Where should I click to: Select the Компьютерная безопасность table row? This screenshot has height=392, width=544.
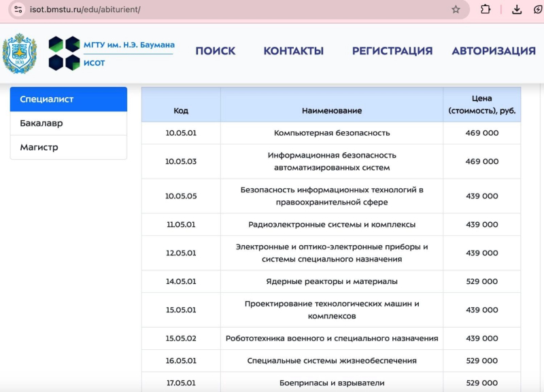click(x=332, y=133)
